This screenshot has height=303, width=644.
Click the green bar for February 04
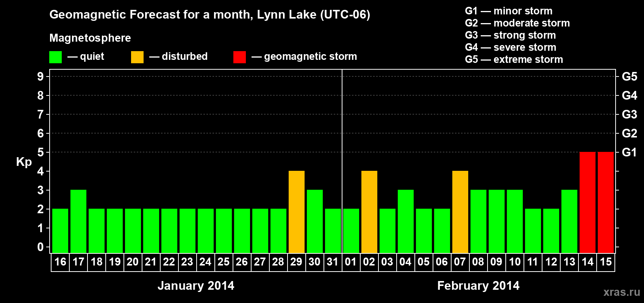coord(406,221)
